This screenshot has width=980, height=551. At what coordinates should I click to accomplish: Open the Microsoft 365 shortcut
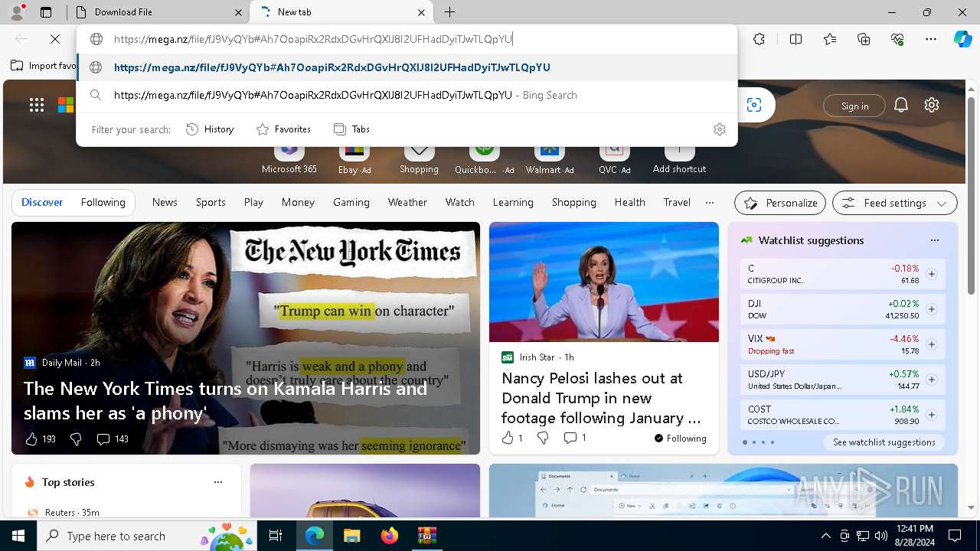point(289,158)
